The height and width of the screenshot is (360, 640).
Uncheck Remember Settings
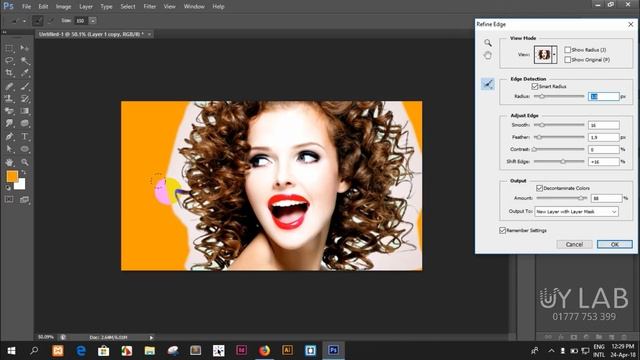(x=502, y=231)
